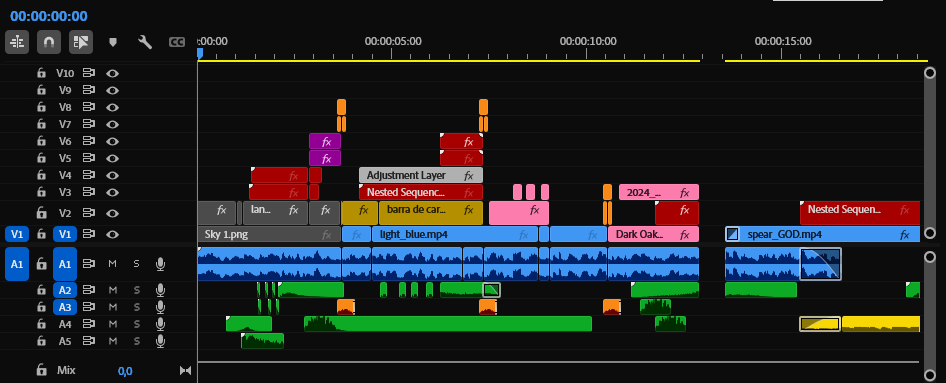Open Timeline display settings wrench
This screenshot has width=946, height=383.
coord(145,42)
